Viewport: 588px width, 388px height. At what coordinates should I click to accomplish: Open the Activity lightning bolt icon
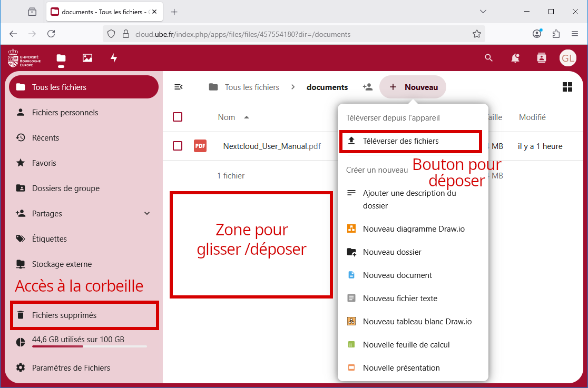click(114, 58)
